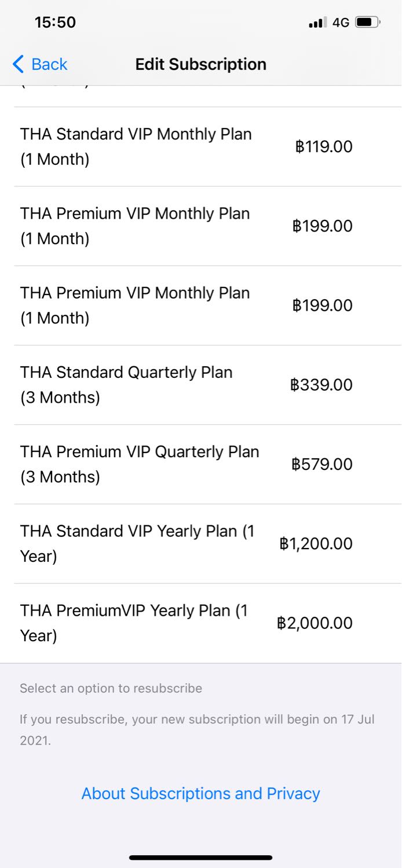Tap the ฿579.00 price
The height and width of the screenshot is (868, 402).
[x=322, y=464]
